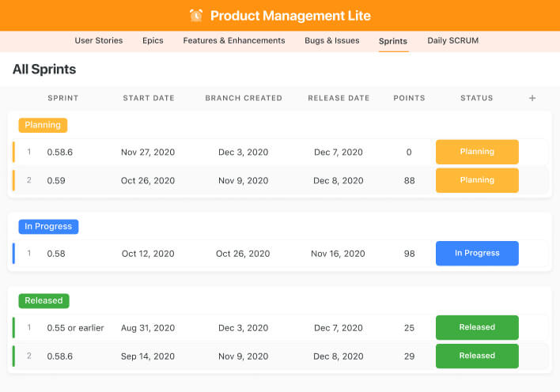Viewport: 560px width, 392px height.
Task: Click the plus icon to add column
Action: 532,98
